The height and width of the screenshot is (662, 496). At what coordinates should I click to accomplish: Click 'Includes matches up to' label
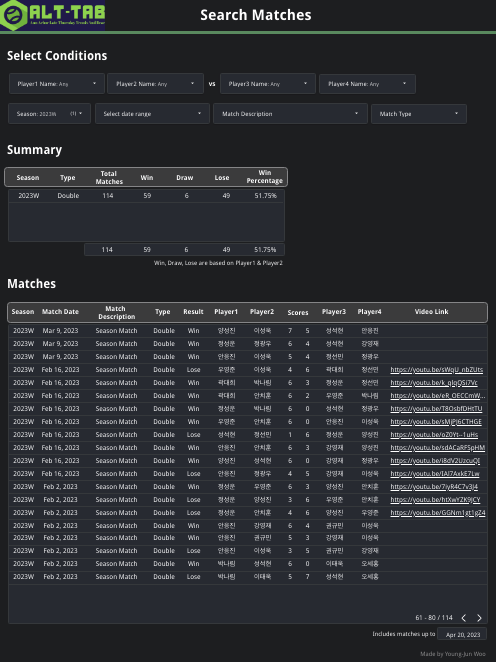click(x=404, y=634)
